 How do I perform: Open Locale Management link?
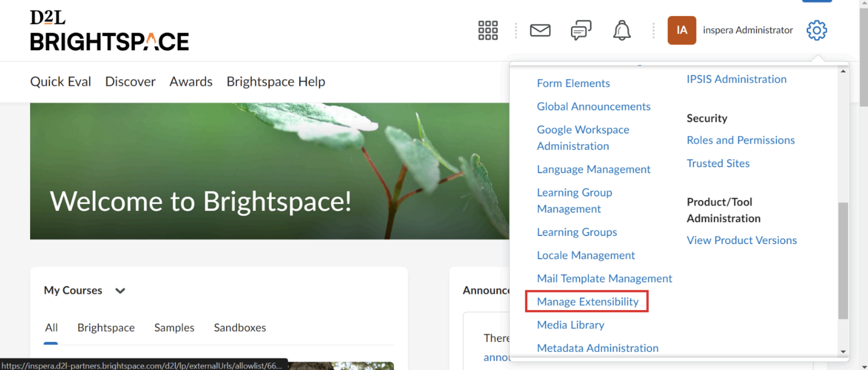pyautogui.click(x=586, y=255)
